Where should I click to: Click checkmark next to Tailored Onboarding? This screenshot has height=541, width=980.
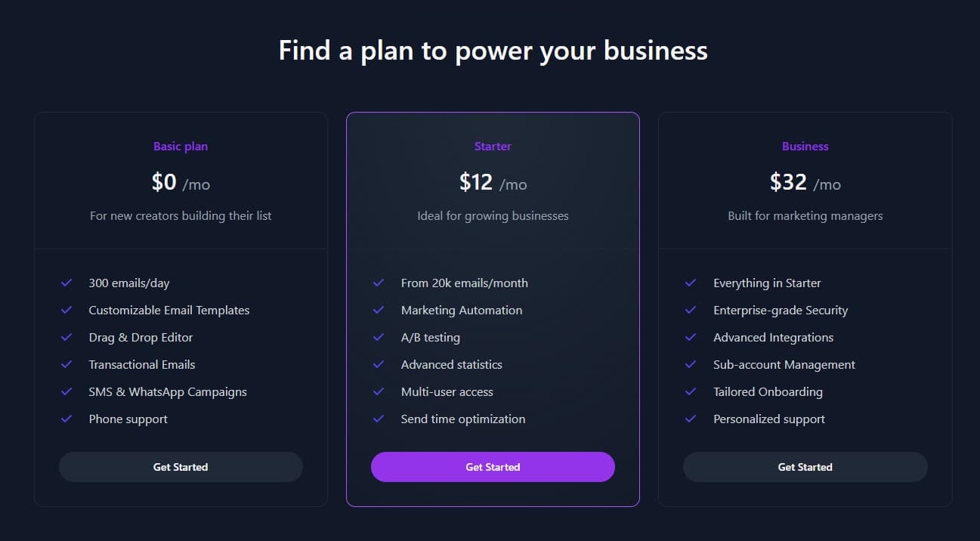tap(691, 391)
